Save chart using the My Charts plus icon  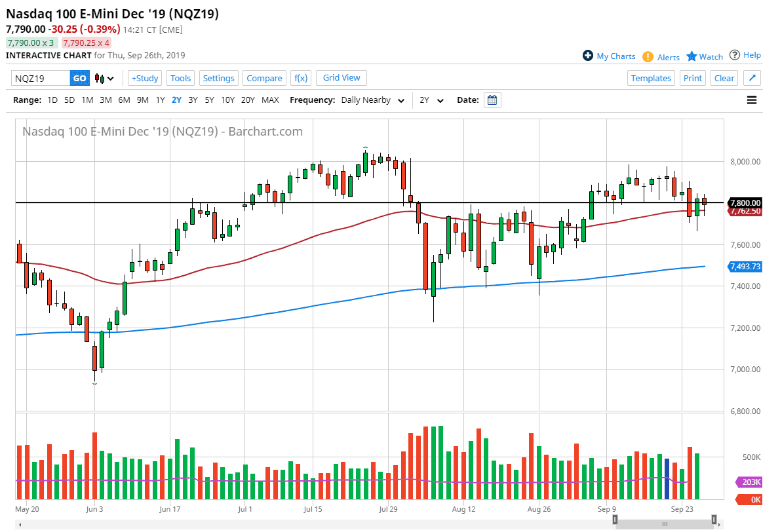click(587, 56)
